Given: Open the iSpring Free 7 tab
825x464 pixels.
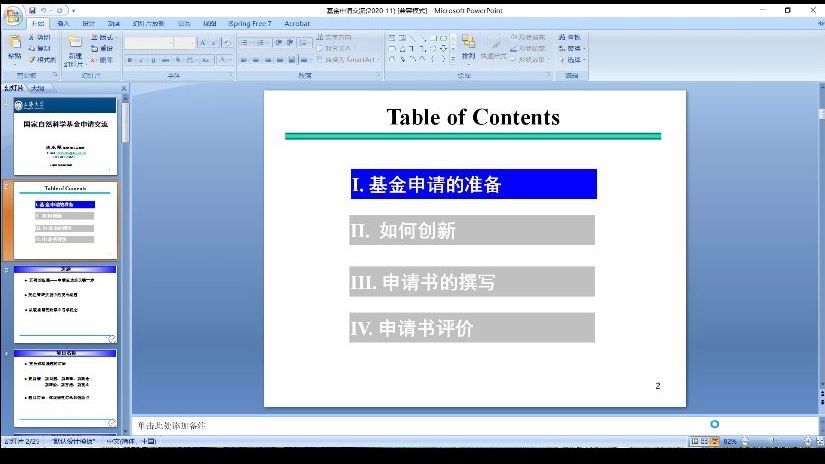Looking at the screenshot, I should 250,23.
